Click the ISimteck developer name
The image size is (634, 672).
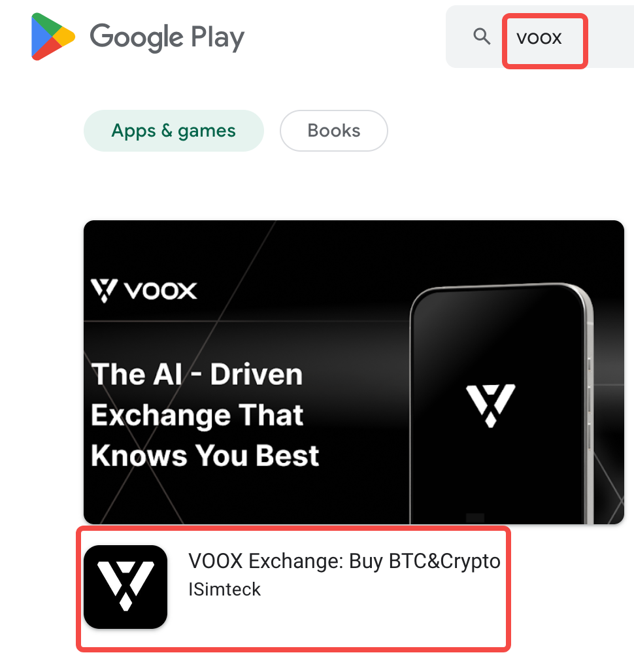[x=224, y=589]
